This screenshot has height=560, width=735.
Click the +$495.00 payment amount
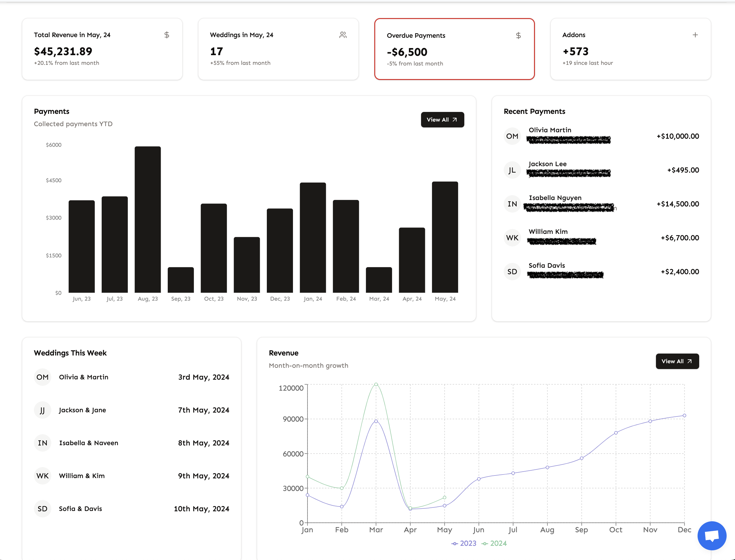click(683, 170)
